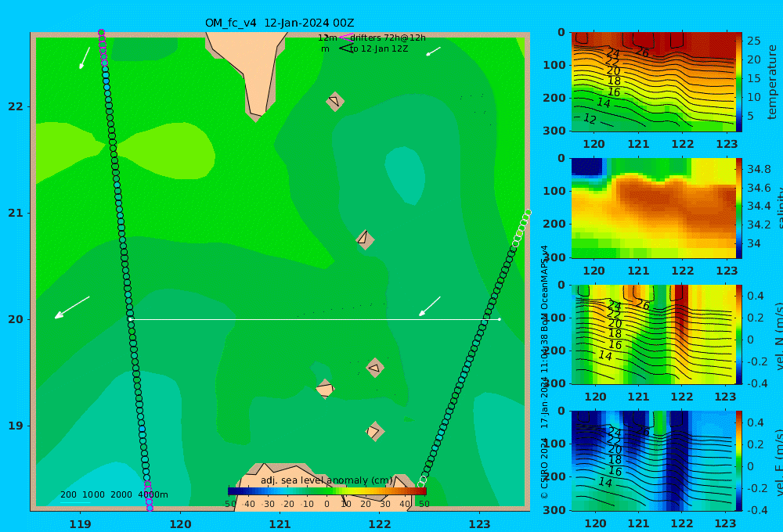Viewport: 783px width, 532px height.
Task: Click the temperature colorbar
Action: (739, 82)
